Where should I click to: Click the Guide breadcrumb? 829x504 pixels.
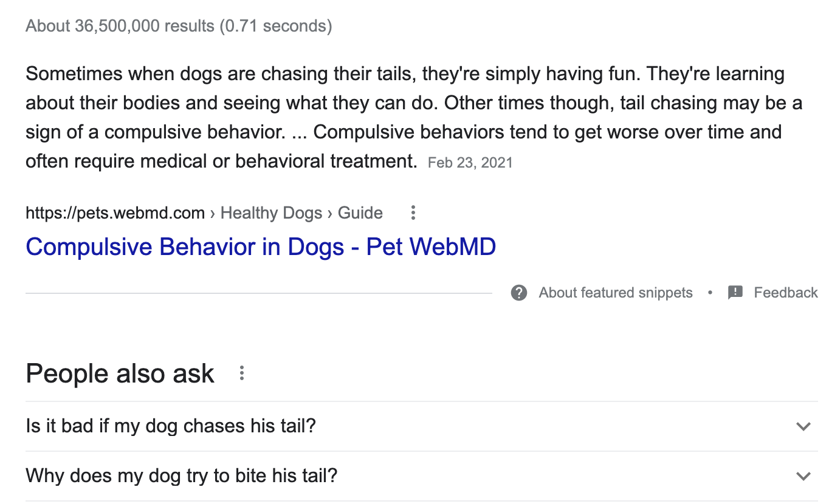[360, 213]
